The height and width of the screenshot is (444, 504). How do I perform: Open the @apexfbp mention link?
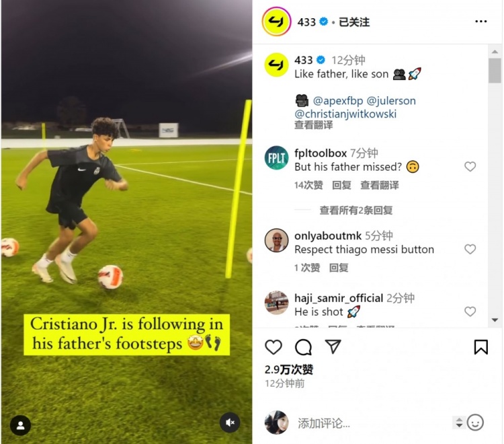pyautogui.click(x=338, y=101)
